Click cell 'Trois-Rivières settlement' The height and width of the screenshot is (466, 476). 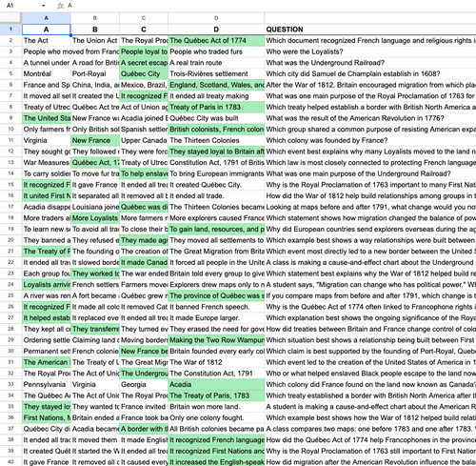pos(216,73)
